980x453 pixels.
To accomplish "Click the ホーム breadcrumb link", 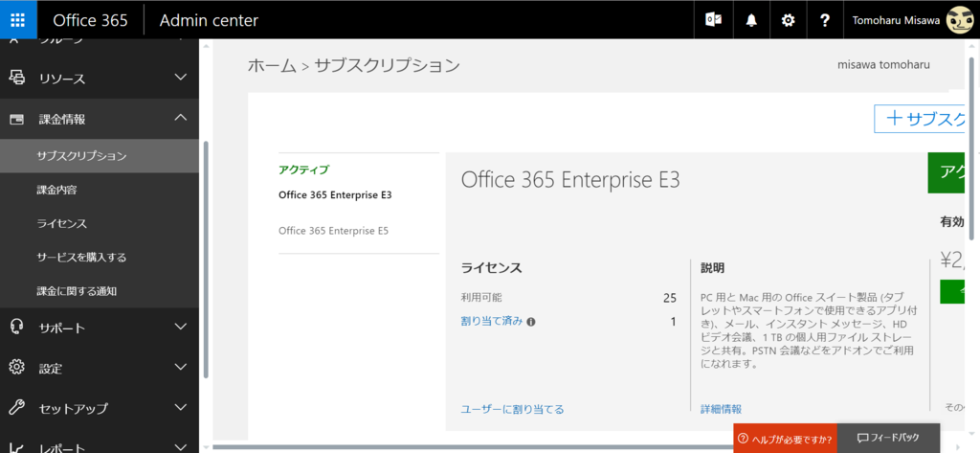I will (x=271, y=66).
